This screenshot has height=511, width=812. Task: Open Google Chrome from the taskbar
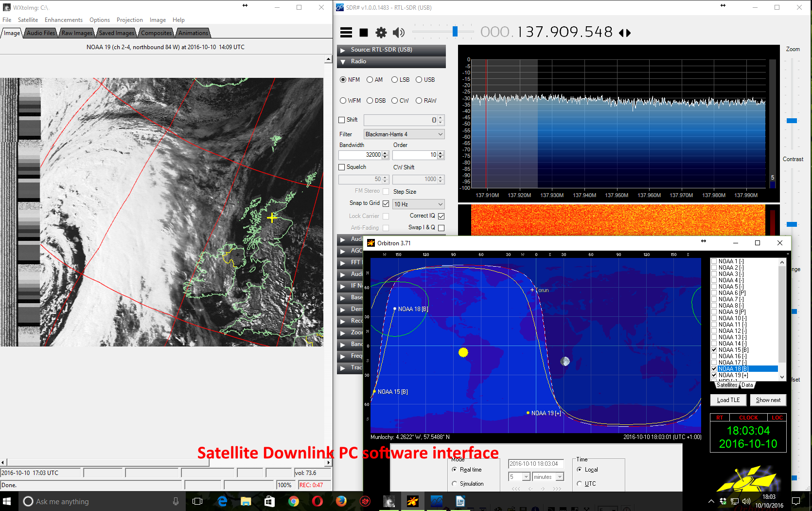click(x=293, y=501)
